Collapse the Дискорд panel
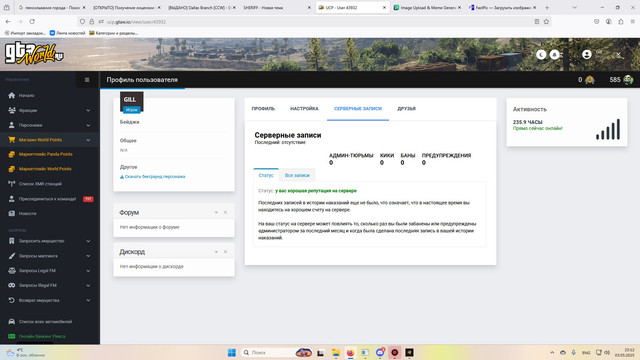Image resolution: width=640 pixels, height=360 pixels. pyautogui.click(x=216, y=252)
